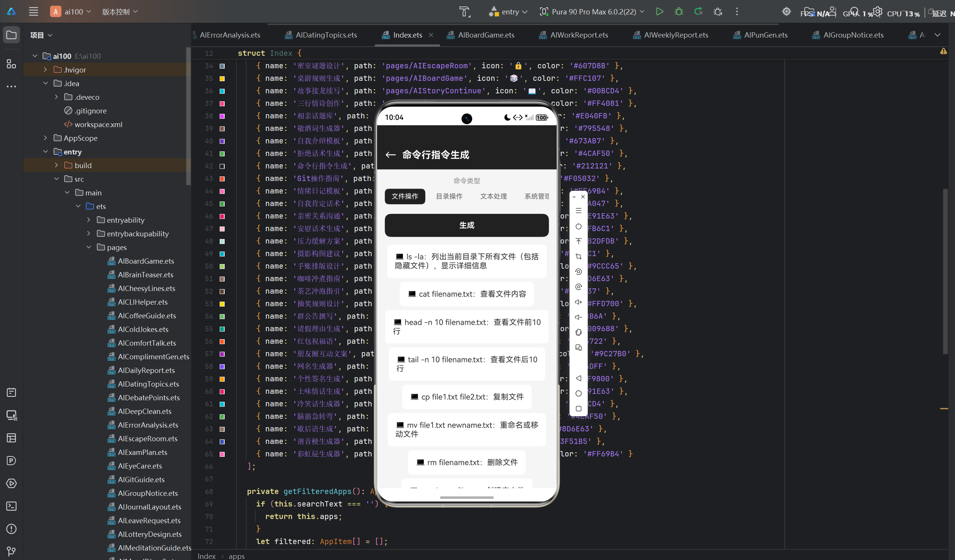Click emulator home circle button

pos(578,393)
